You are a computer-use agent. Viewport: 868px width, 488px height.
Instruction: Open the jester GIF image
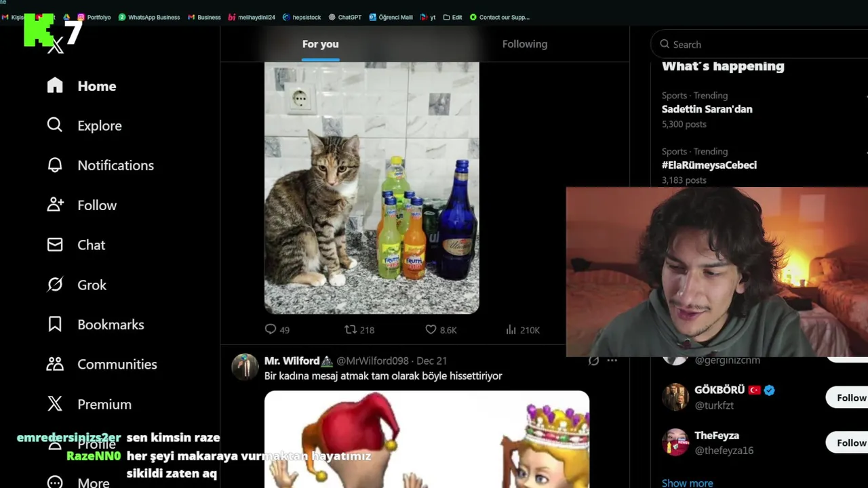pos(427,439)
